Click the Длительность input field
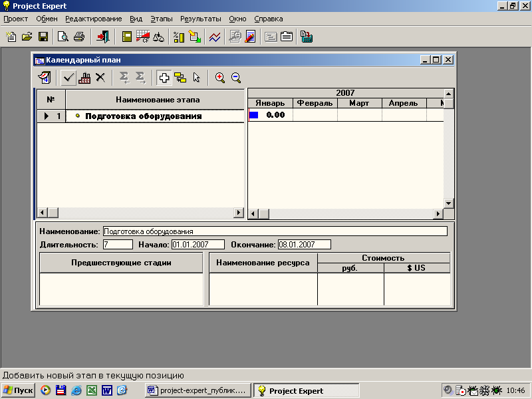532x399 pixels. (x=118, y=245)
